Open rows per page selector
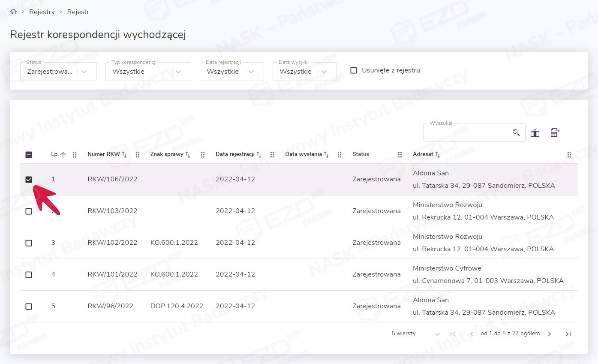Screen dimensions: 598x364 pyautogui.click(x=437, y=334)
